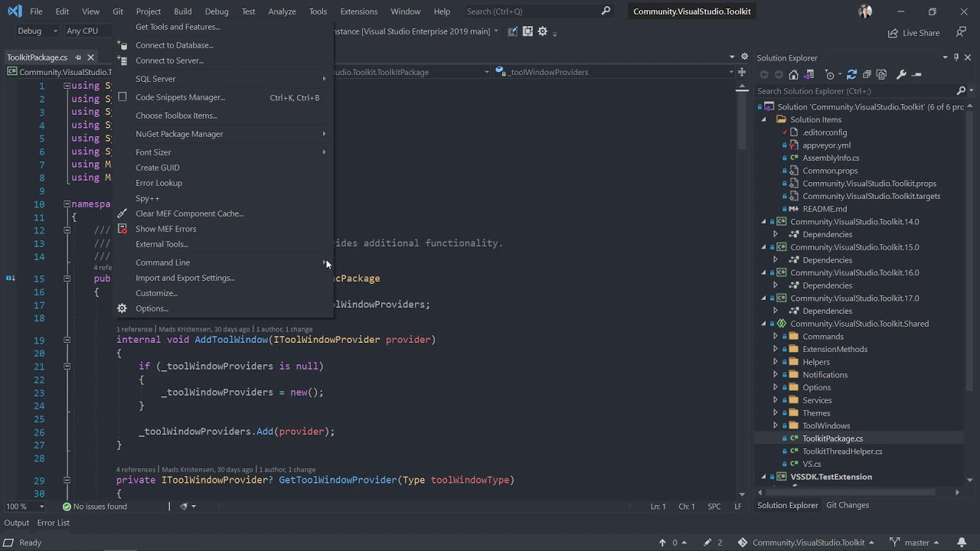980x551 pixels.
Task: Collapse the GetToolWindowProvider method at line 29
Action: [67, 481]
